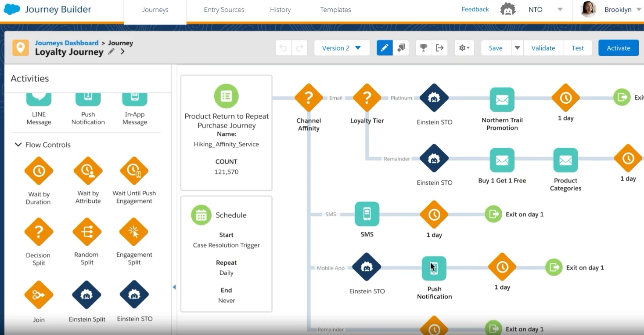Click the Einstein Split activity icon
Image resolution: width=644 pixels, height=335 pixels.
pyautogui.click(x=87, y=295)
